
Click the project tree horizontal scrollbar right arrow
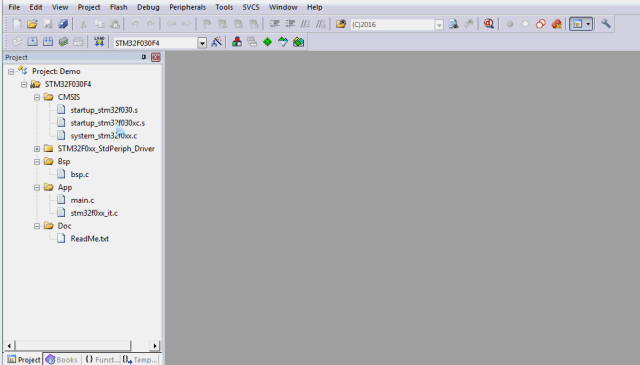155,346
